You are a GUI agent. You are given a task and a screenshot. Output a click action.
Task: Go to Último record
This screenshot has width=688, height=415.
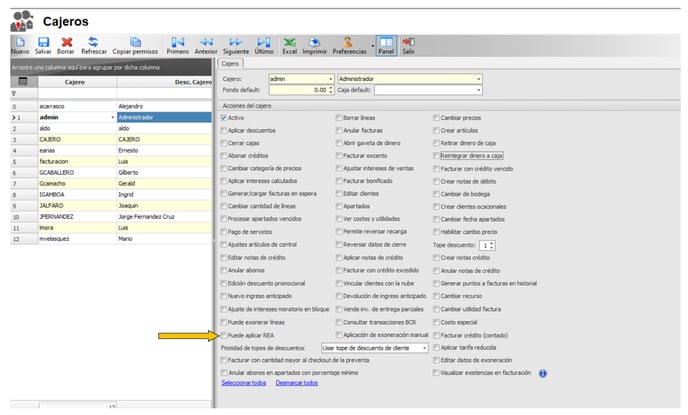264,46
